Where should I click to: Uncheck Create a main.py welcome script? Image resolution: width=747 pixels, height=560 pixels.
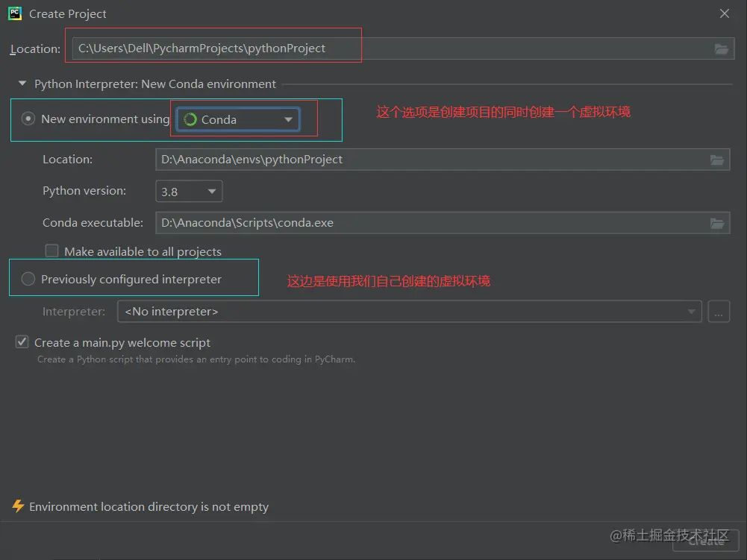click(22, 342)
